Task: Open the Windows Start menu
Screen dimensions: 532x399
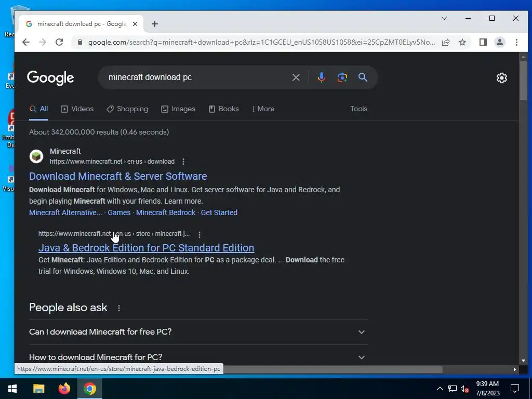Action: pyautogui.click(x=12, y=389)
